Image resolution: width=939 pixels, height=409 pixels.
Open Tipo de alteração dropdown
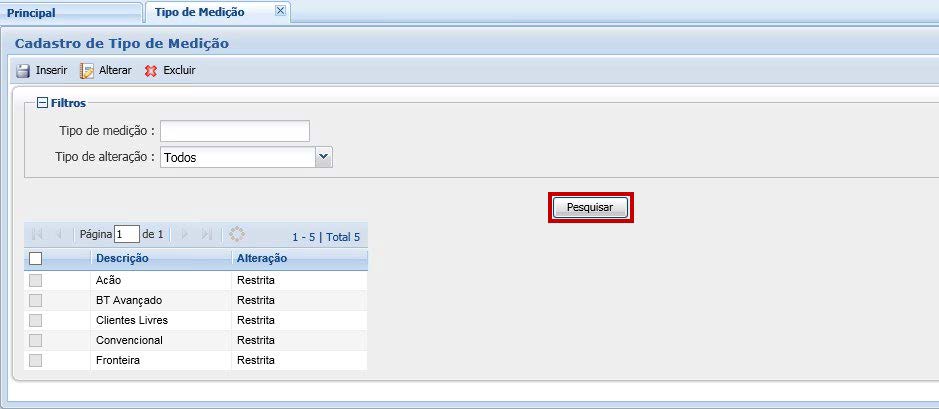tap(323, 157)
